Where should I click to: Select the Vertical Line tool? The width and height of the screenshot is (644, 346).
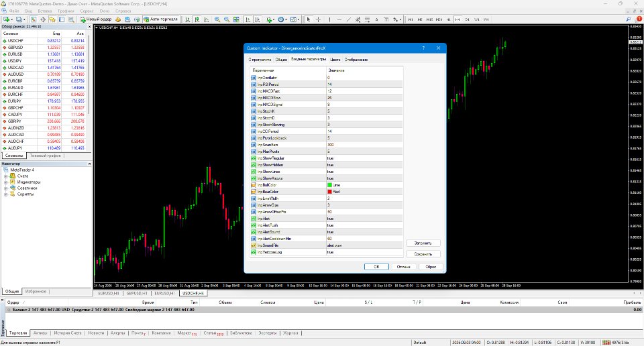tap(329, 19)
